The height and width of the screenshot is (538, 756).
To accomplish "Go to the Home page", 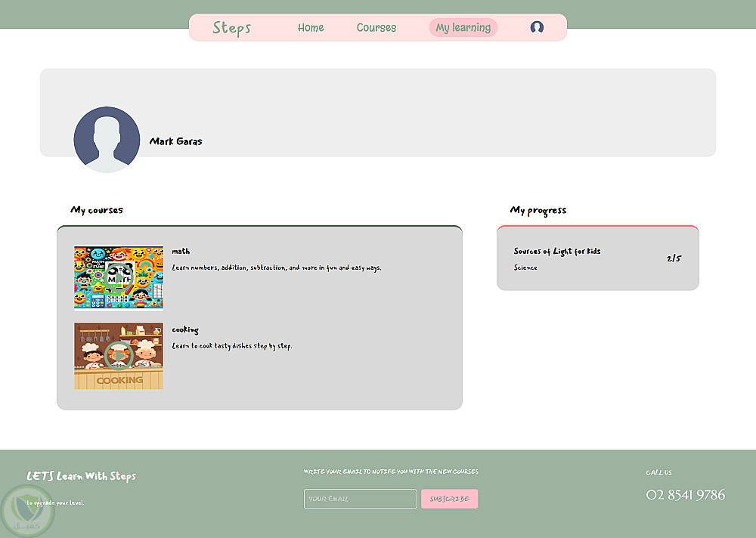I will click(311, 27).
